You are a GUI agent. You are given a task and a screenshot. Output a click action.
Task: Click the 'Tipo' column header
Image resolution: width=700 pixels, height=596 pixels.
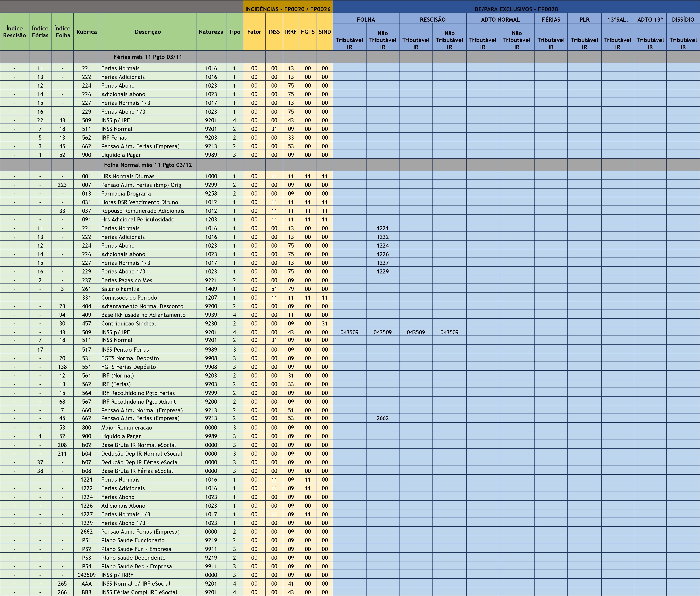(x=234, y=32)
